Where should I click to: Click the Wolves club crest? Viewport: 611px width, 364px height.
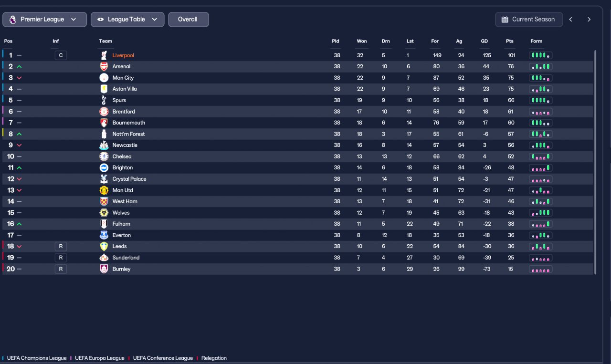pyautogui.click(x=104, y=213)
